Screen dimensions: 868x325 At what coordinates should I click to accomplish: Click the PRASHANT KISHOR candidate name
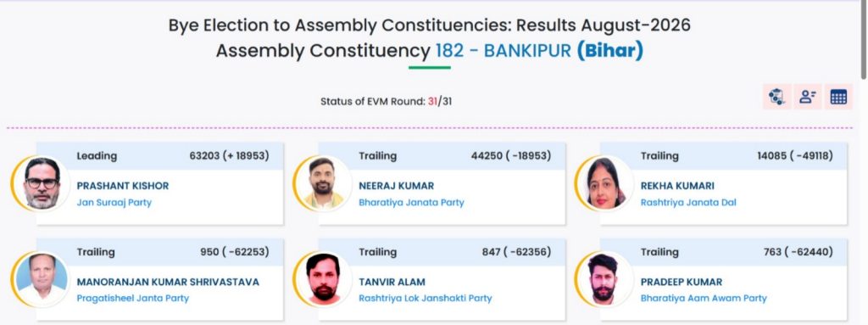point(123,186)
